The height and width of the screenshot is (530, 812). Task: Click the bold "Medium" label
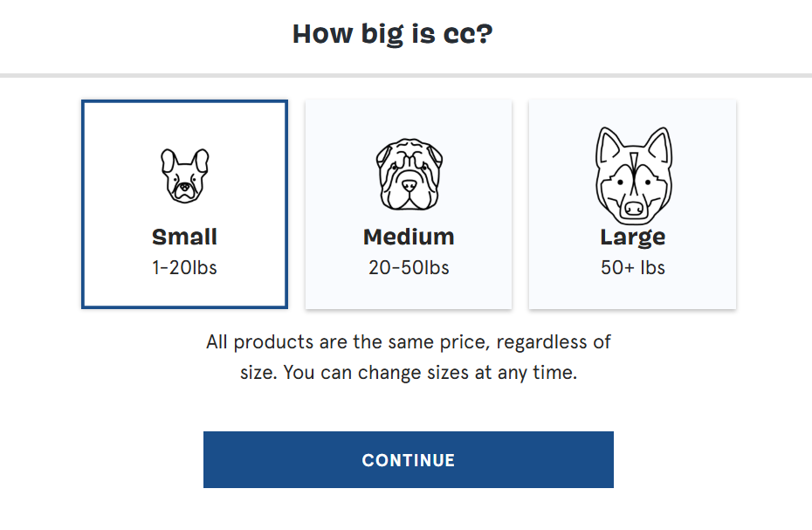(409, 237)
